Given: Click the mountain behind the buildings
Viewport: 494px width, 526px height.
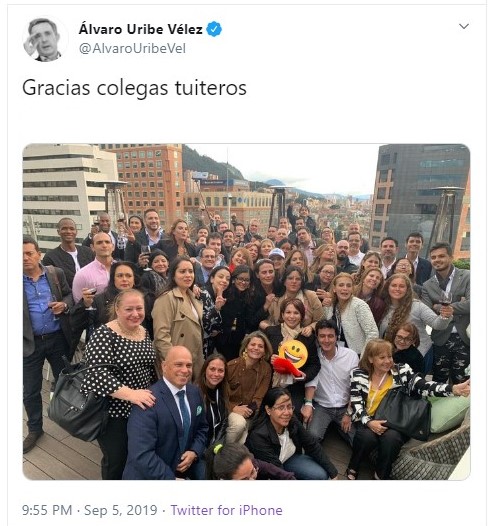Looking at the screenshot, I should tap(211, 164).
